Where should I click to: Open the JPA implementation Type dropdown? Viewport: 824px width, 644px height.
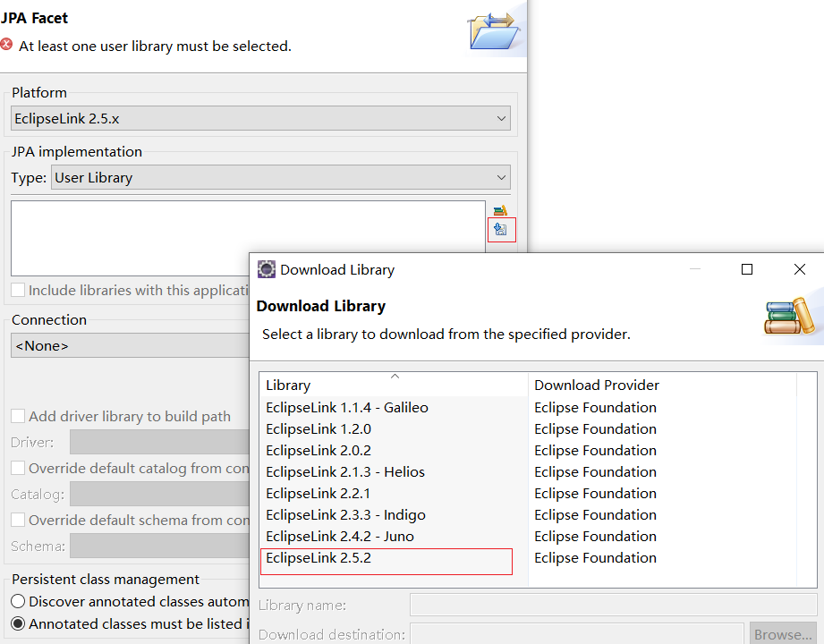click(x=281, y=177)
